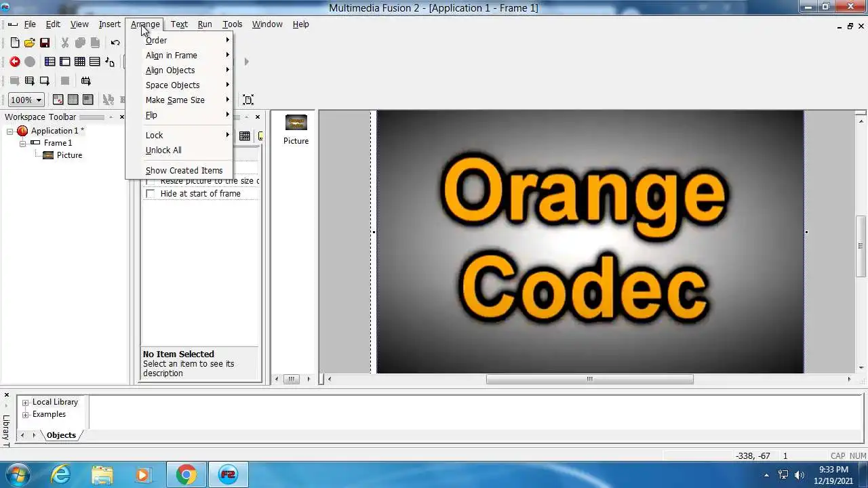Click the Orange Codec picture in frame
This screenshot has height=488, width=868.
coord(590,241)
